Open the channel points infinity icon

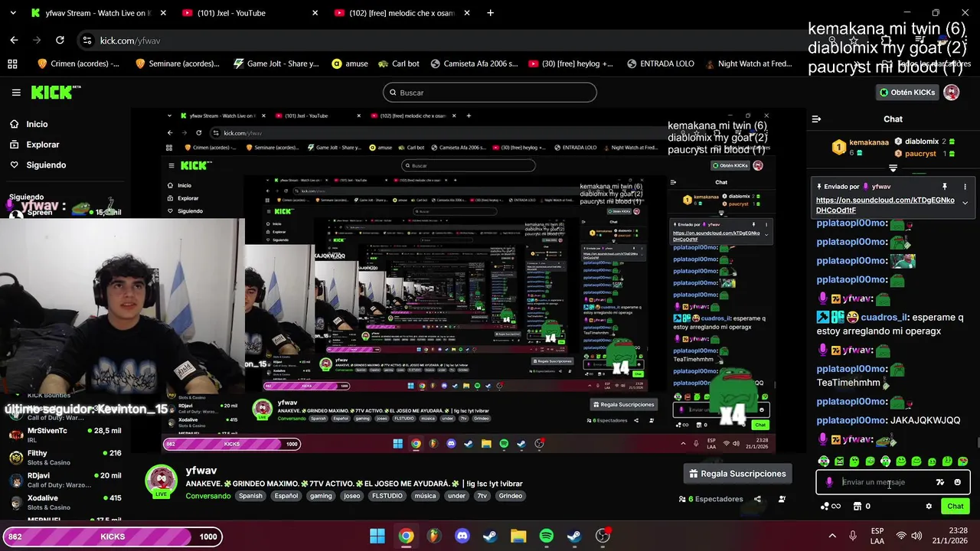(x=831, y=506)
